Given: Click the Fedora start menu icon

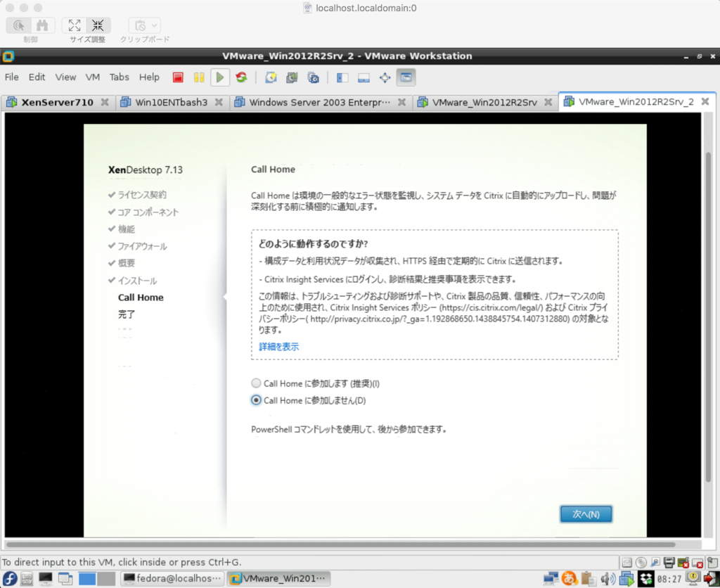Looking at the screenshot, I should point(10,578).
